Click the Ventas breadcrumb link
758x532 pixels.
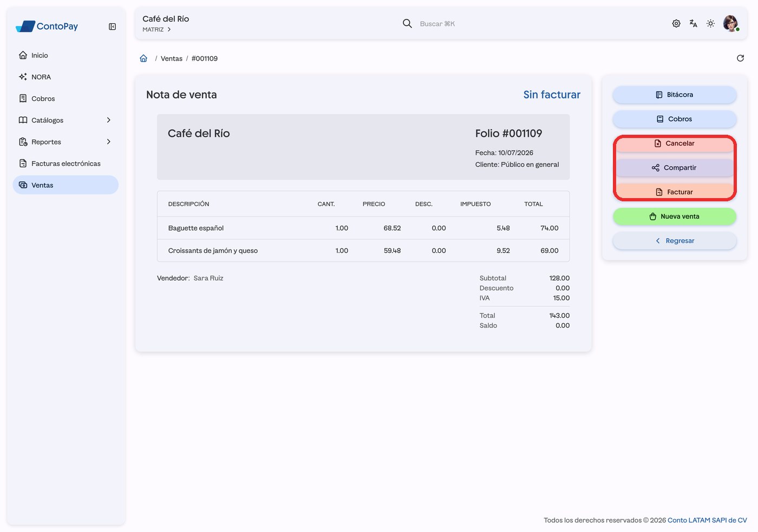click(172, 58)
